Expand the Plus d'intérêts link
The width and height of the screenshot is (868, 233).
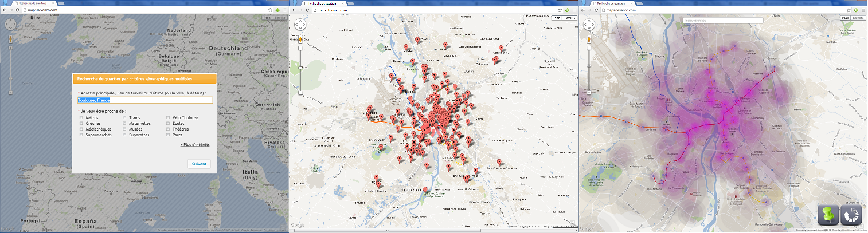coord(195,145)
